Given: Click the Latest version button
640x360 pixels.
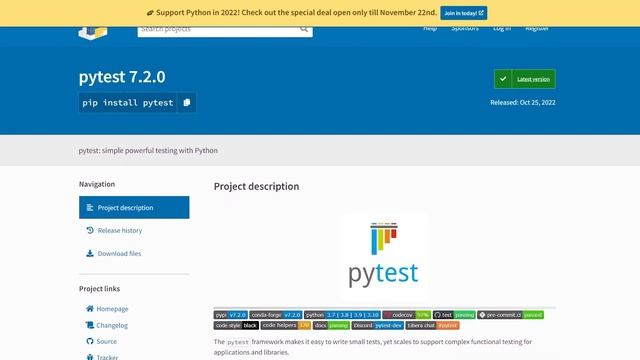Looking at the screenshot, I should pyautogui.click(x=525, y=79).
